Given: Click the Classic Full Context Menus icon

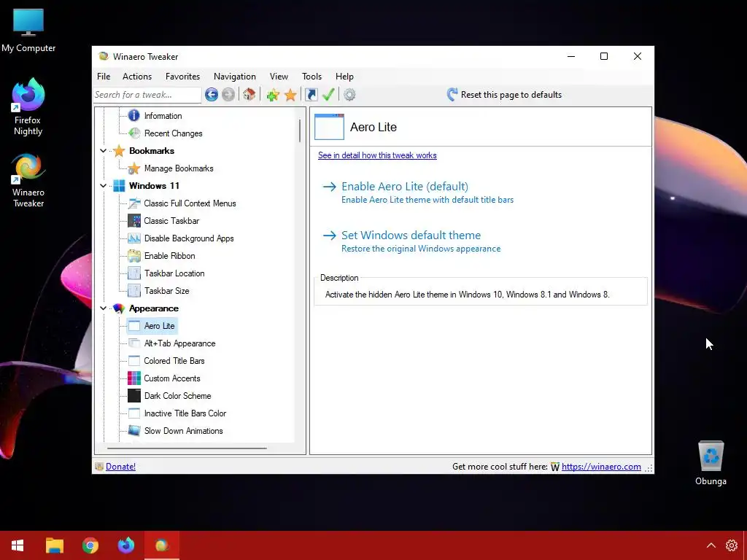Looking at the screenshot, I should [x=134, y=203].
